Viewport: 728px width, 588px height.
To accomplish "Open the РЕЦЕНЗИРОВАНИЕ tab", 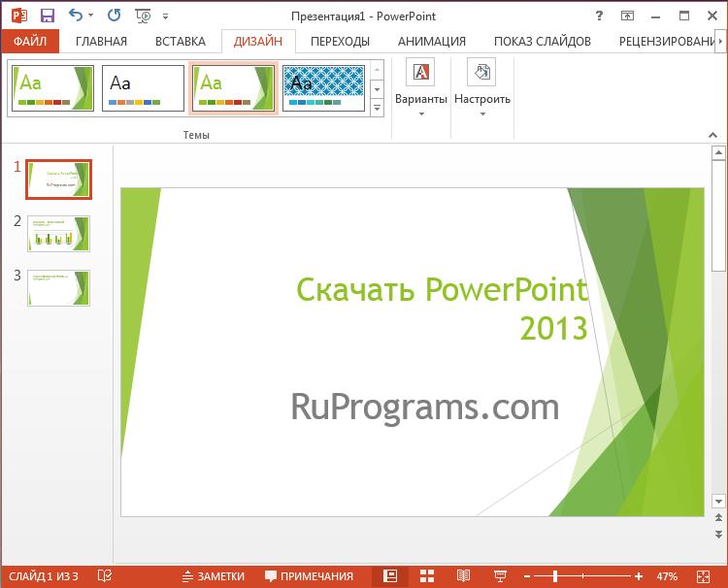I will (667, 42).
